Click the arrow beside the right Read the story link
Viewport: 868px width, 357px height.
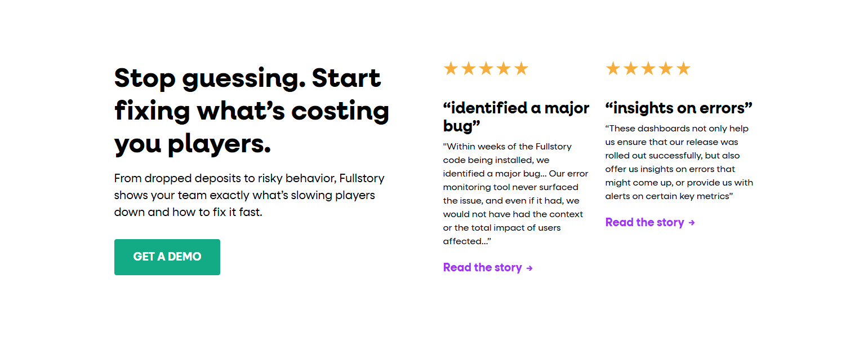[692, 222]
